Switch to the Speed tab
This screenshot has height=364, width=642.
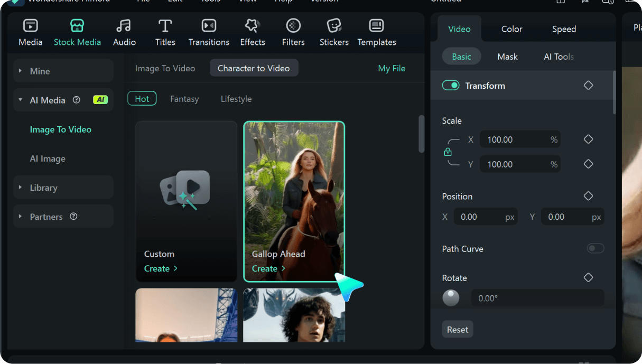(x=564, y=29)
